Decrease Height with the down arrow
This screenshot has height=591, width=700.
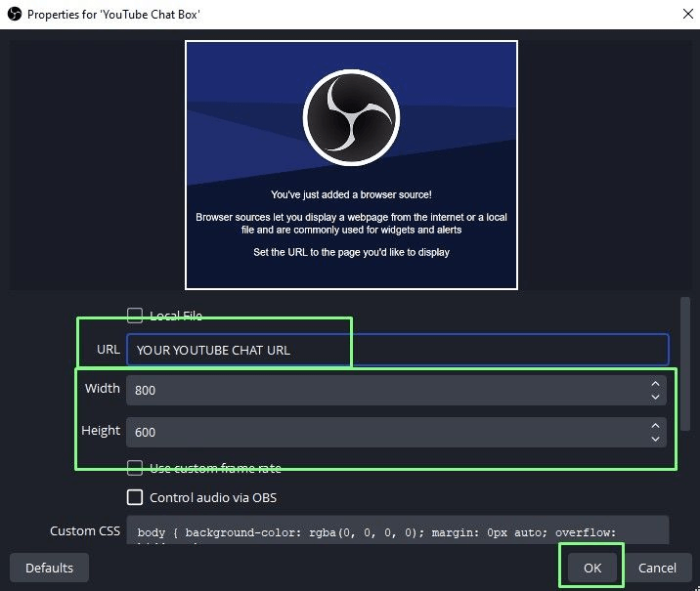pos(655,439)
